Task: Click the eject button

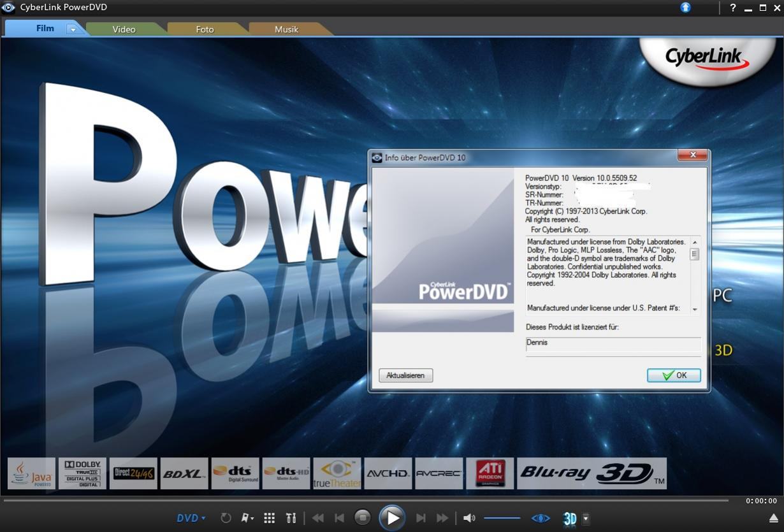Action: coord(774,518)
